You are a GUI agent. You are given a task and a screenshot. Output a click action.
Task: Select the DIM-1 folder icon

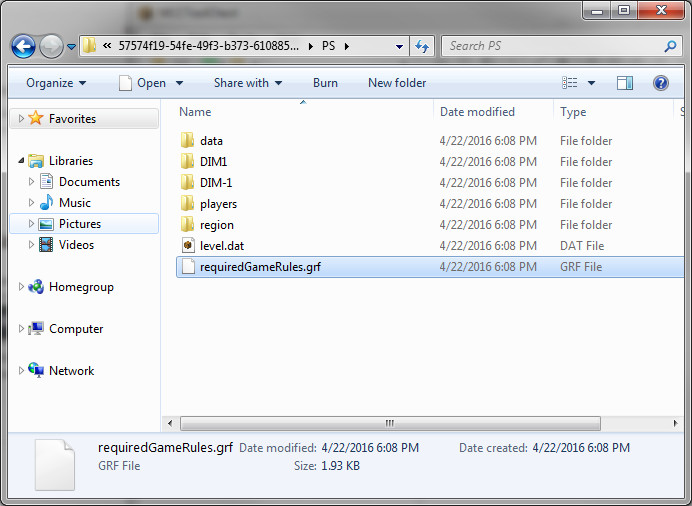[x=187, y=182]
